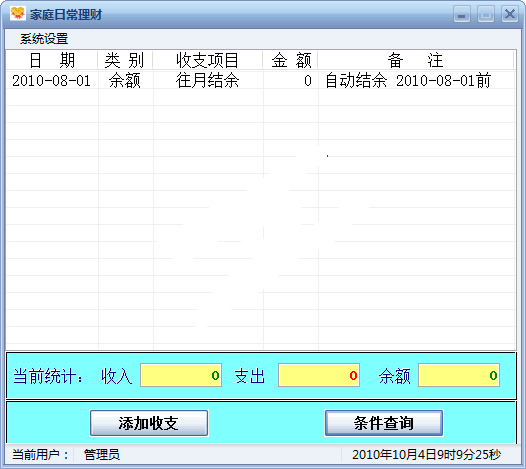Close the 家庭日常理财 window
The width and height of the screenshot is (526, 469).
coord(510,14)
